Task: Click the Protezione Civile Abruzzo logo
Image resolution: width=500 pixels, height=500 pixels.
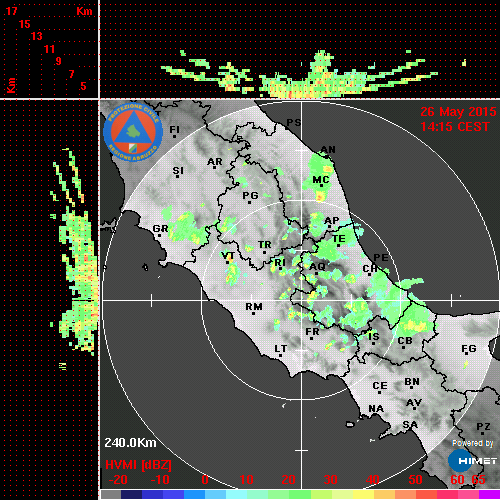Action: [133, 132]
